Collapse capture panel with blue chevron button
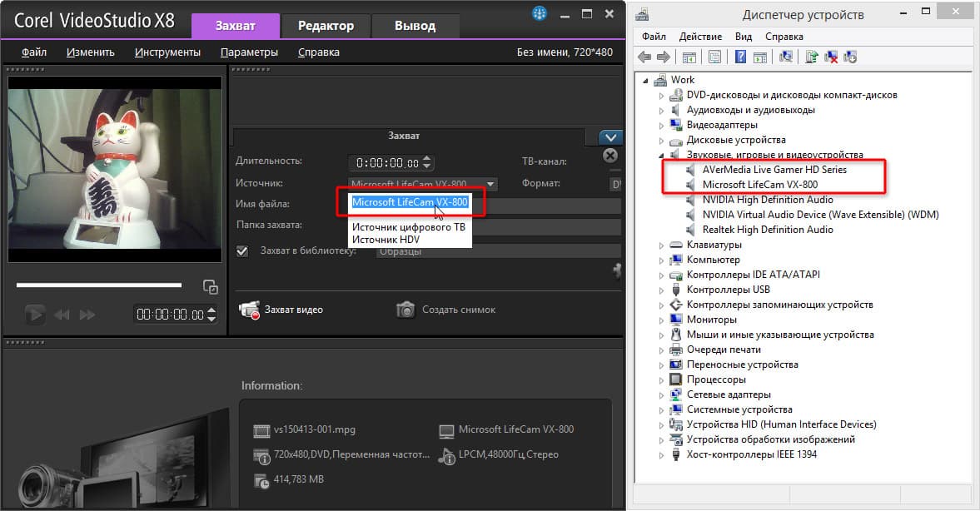 click(610, 137)
